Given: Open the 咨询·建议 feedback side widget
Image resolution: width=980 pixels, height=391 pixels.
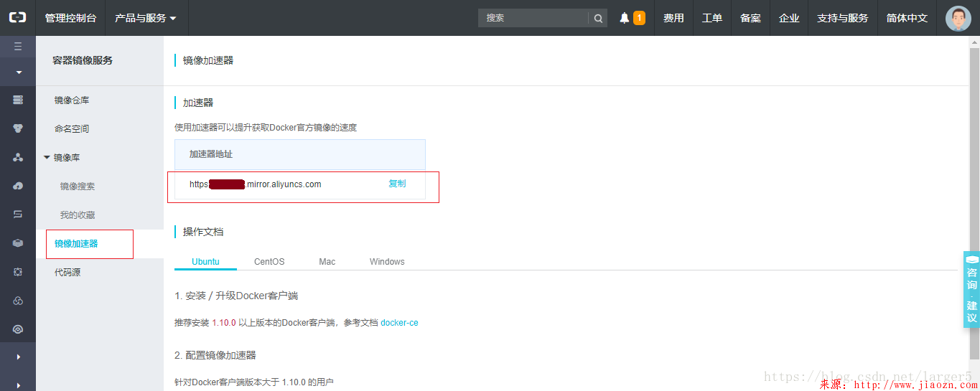Looking at the screenshot, I should coord(971,290).
